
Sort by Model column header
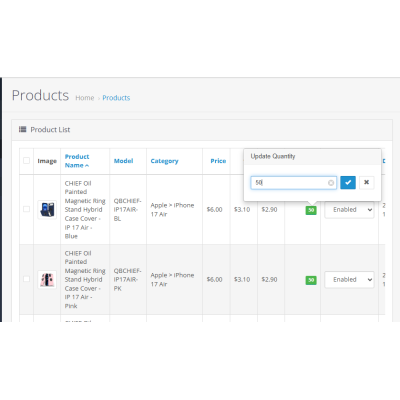[x=123, y=161]
